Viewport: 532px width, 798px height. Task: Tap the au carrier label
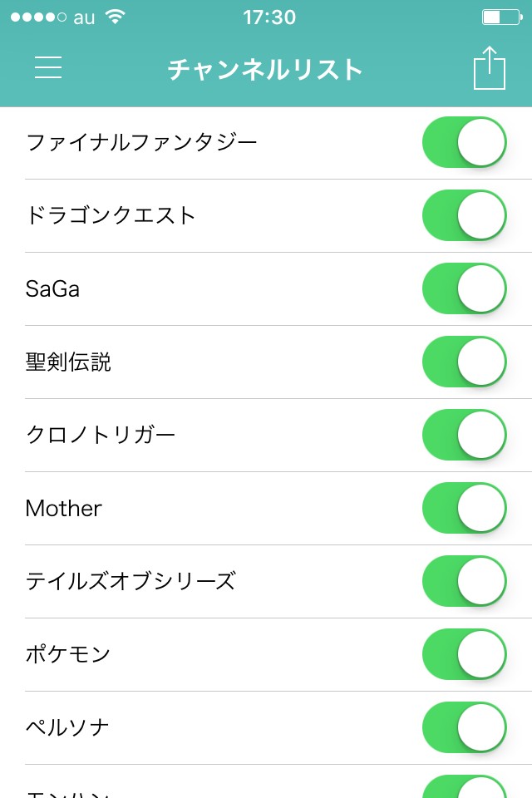pyautogui.click(x=84, y=17)
